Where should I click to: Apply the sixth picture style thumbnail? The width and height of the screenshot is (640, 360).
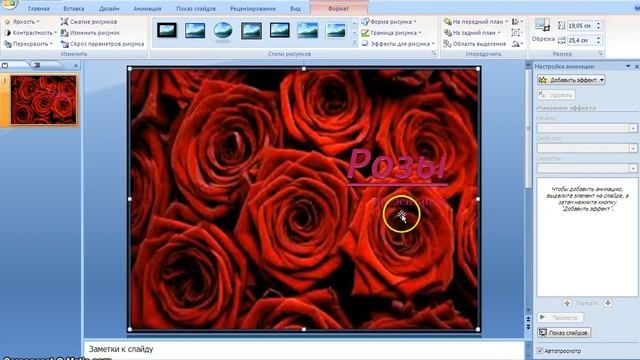coord(308,30)
